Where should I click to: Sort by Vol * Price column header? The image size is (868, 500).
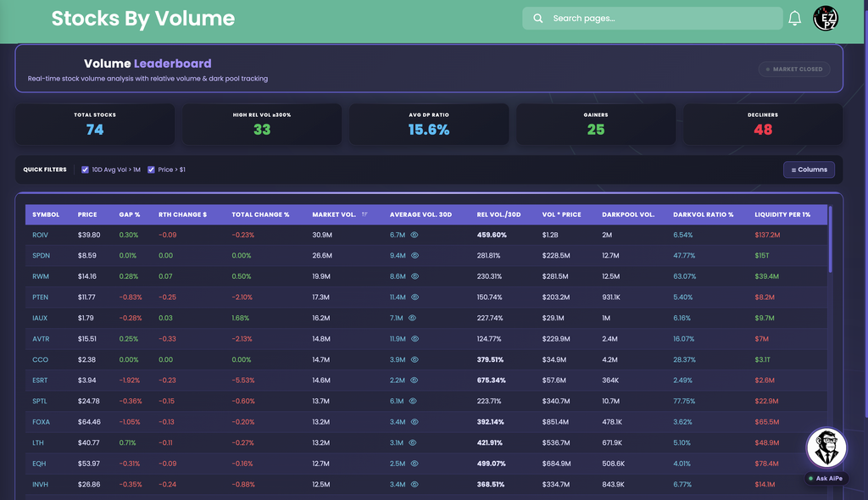point(561,214)
